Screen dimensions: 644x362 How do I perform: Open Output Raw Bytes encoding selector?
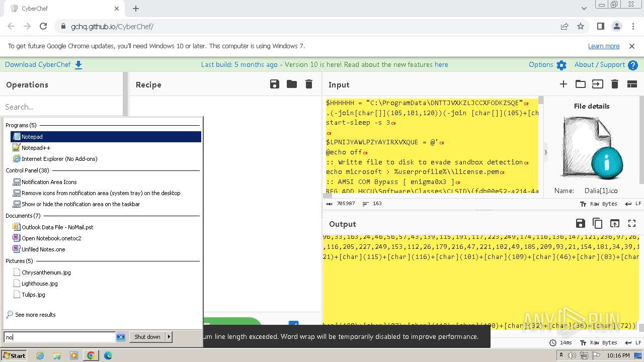coord(598,342)
